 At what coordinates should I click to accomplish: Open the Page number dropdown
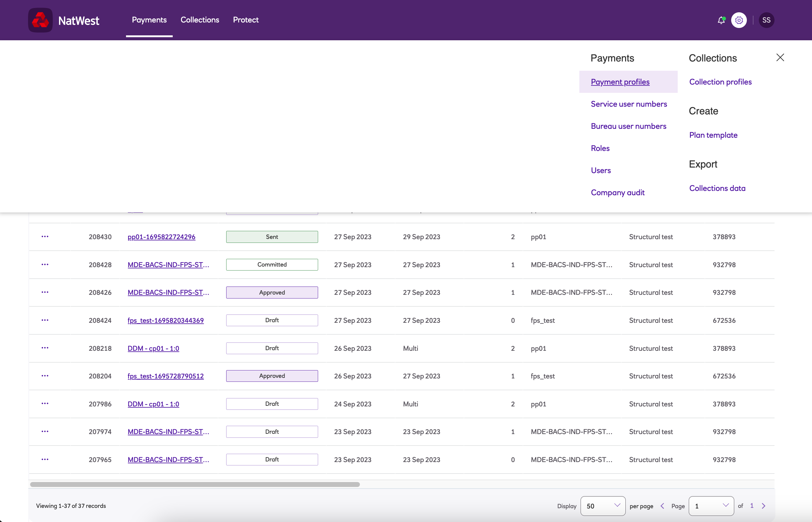click(x=711, y=506)
